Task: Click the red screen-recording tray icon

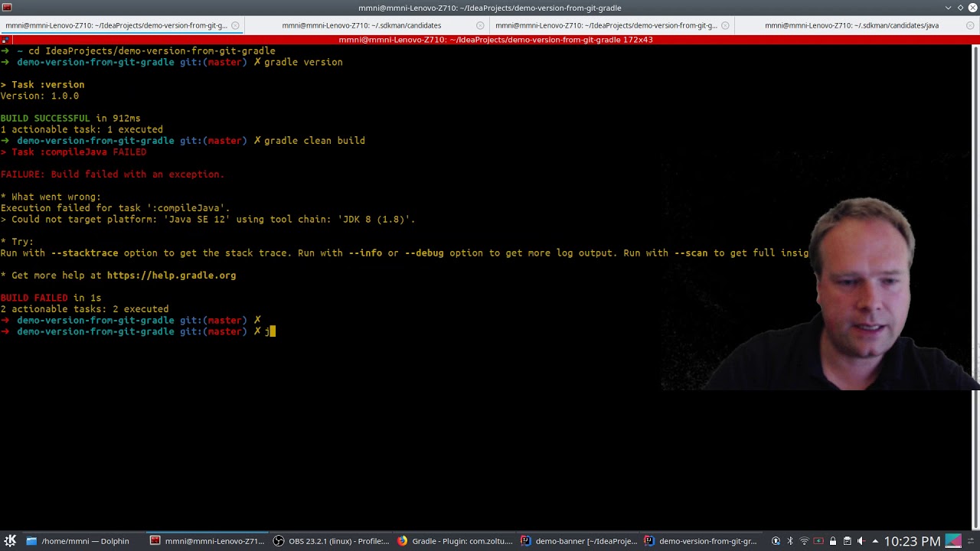Action: [818, 541]
